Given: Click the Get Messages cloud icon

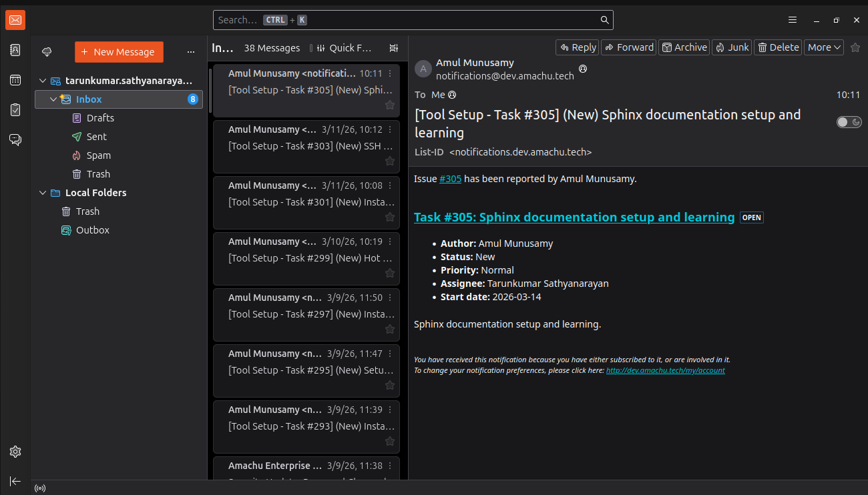Looking at the screenshot, I should pos(47,52).
